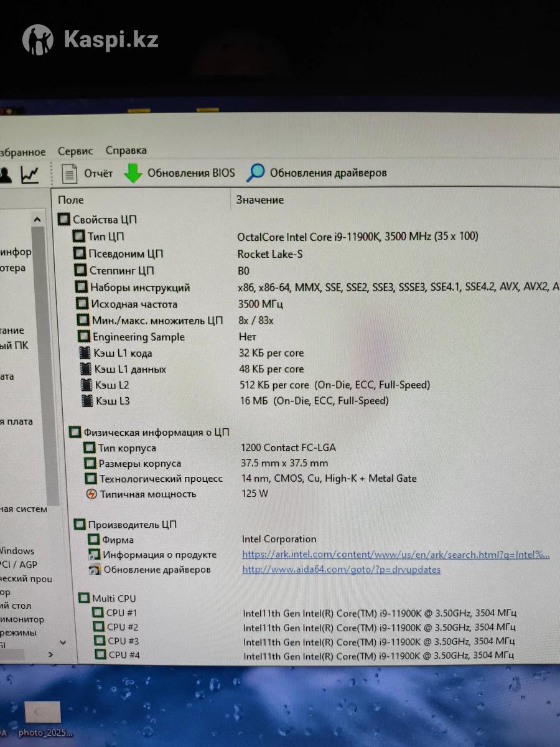Select the Кэш L3 chip icon row
560x747 pixels.
click(x=86, y=401)
